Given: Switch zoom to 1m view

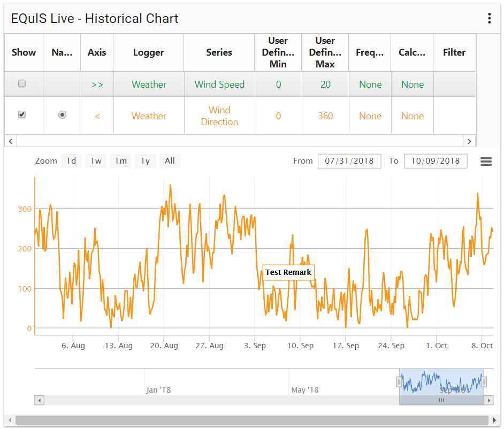Looking at the screenshot, I should (120, 161).
